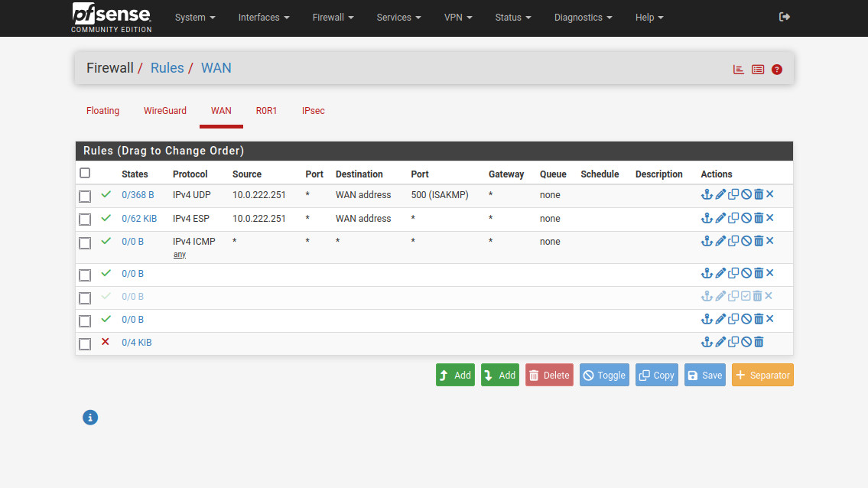
Task: Copy the IPv4 ICMP rule using copy icon
Action: click(x=733, y=242)
